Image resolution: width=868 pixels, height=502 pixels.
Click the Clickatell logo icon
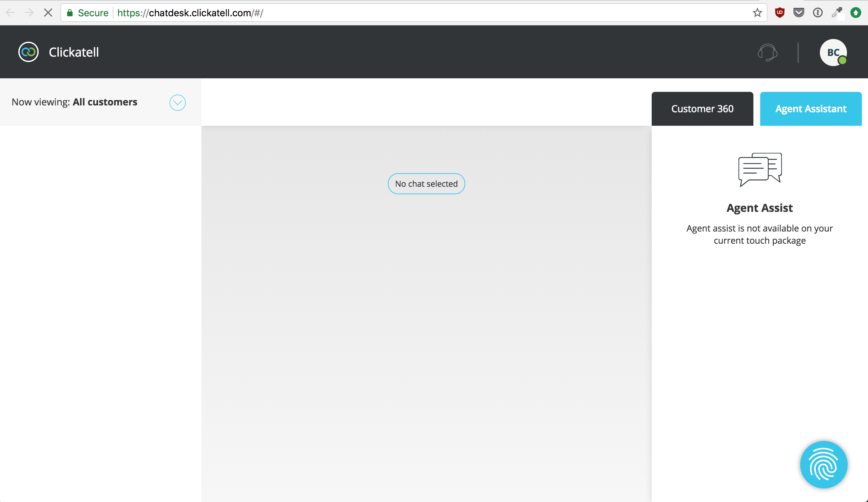tap(28, 52)
